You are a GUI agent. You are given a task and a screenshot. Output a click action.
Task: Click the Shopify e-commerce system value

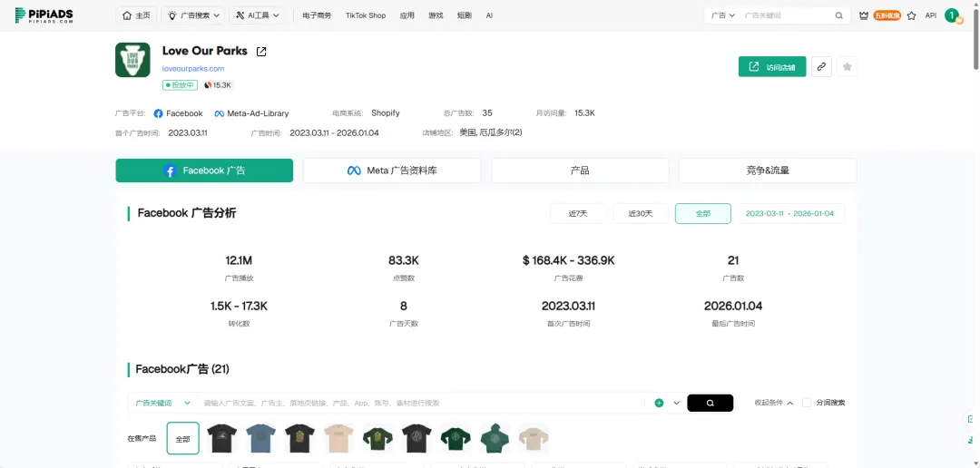click(x=385, y=113)
